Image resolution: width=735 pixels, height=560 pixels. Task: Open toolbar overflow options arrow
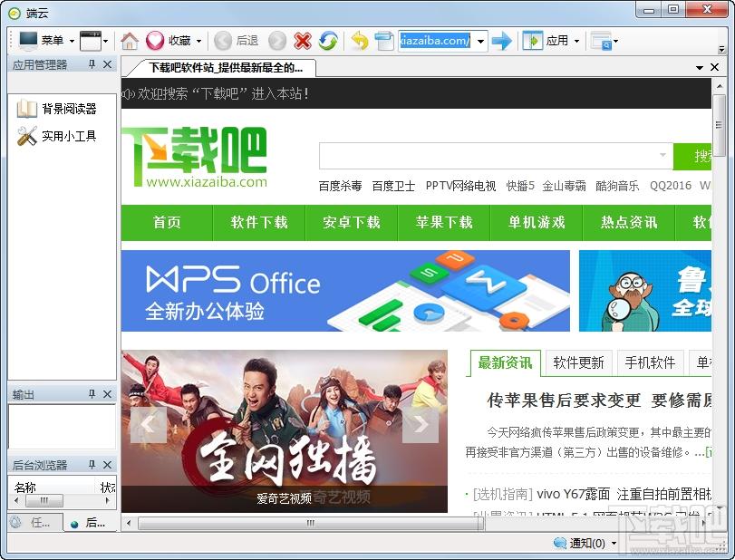[721, 49]
